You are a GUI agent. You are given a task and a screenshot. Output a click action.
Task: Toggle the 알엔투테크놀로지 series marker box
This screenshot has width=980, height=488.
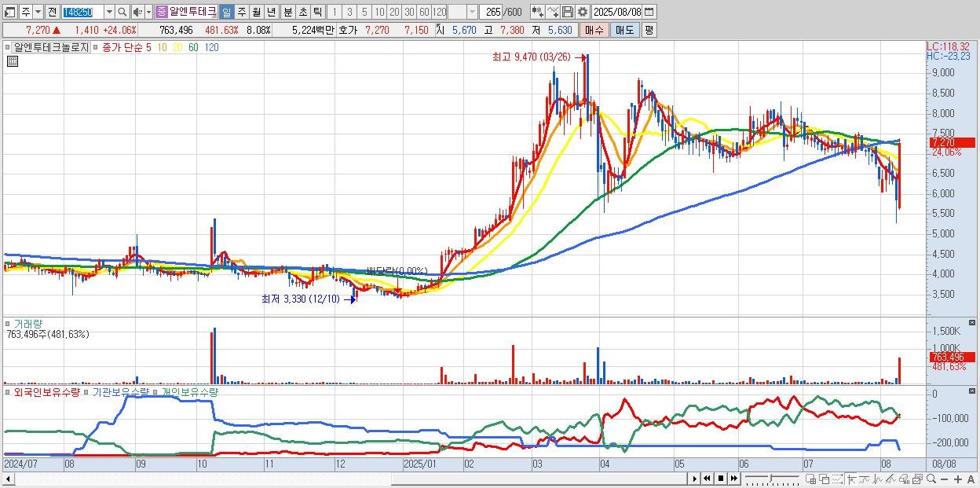click(8, 47)
